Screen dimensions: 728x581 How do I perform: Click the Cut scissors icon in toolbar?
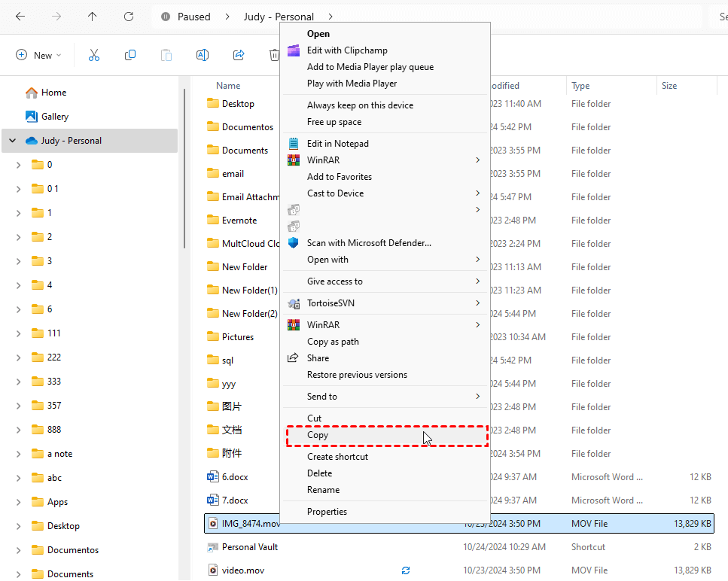(94, 55)
